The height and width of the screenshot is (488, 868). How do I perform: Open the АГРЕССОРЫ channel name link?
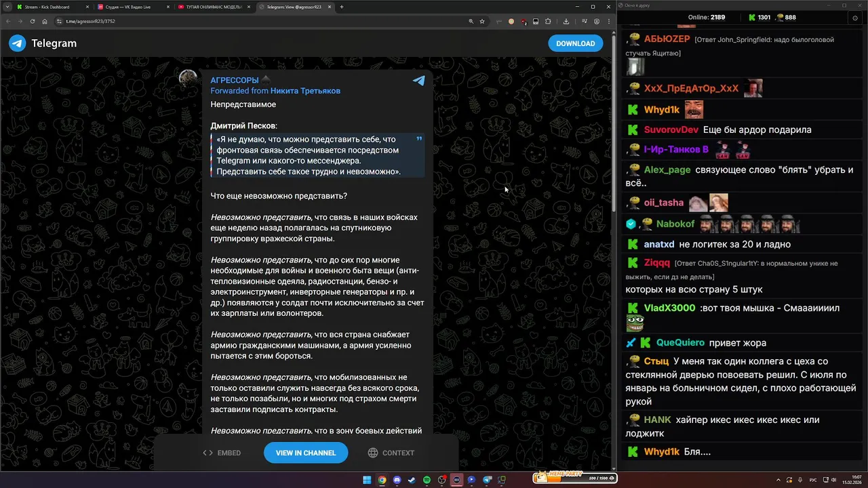235,80
